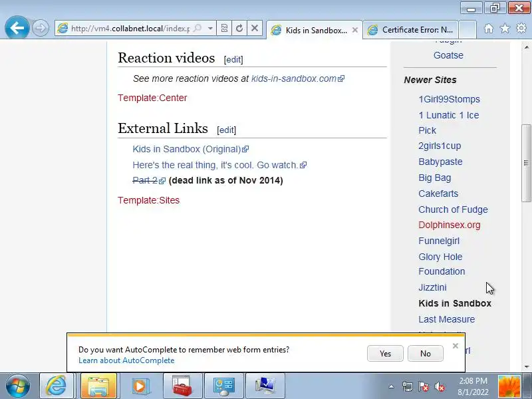
Task: Open the Template:Sites red link
Action: click(x=148, y=200)
